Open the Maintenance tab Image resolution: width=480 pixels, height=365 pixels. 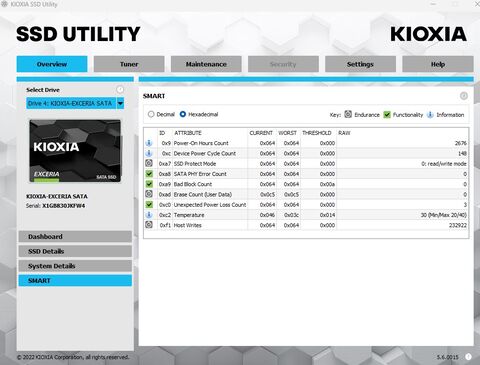pos(206,64)
